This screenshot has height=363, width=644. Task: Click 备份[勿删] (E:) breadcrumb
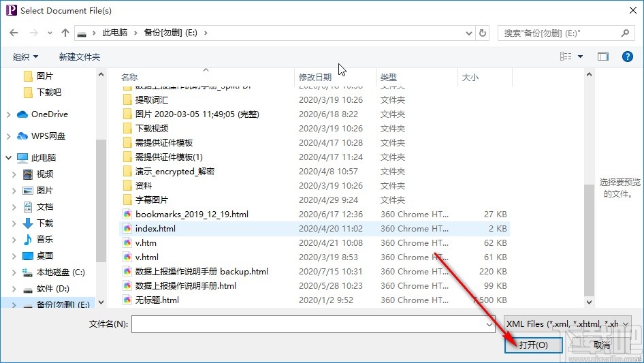pyautogui.click(x=170, y=33)
